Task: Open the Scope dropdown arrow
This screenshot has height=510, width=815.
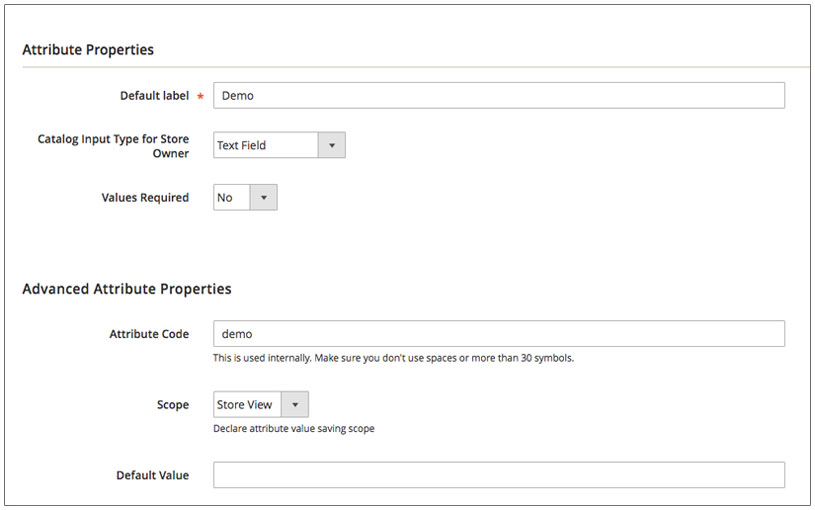Action: (x=295, y=404)
